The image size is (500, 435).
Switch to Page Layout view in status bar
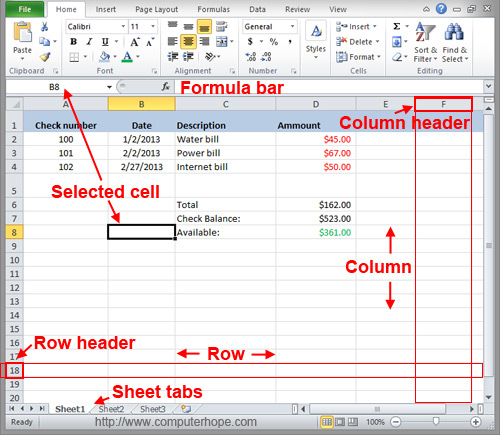[x=340, y=422]
